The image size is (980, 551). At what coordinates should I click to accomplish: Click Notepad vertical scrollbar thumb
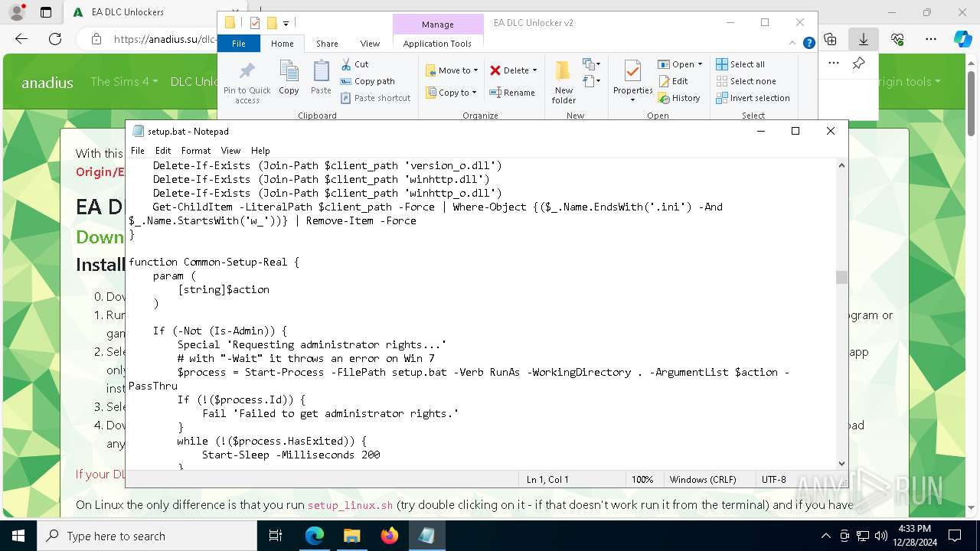click(x=841, y=277)
